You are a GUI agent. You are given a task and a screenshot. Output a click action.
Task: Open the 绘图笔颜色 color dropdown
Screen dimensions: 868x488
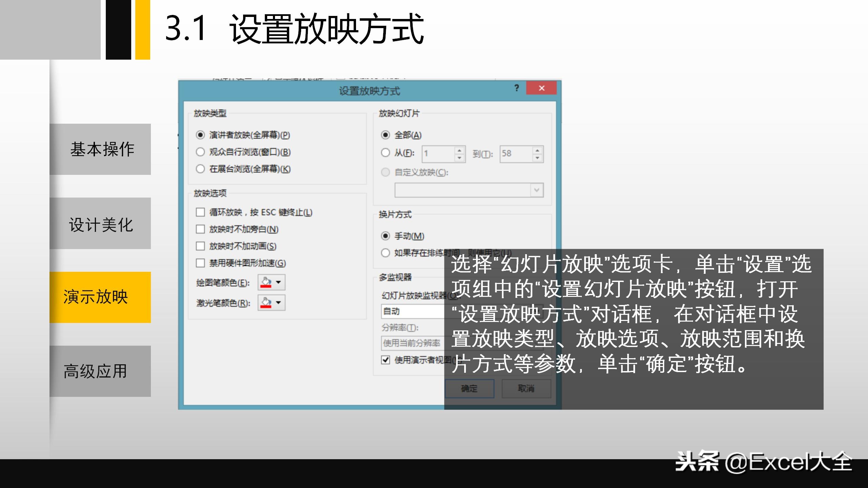click(277, 282)
